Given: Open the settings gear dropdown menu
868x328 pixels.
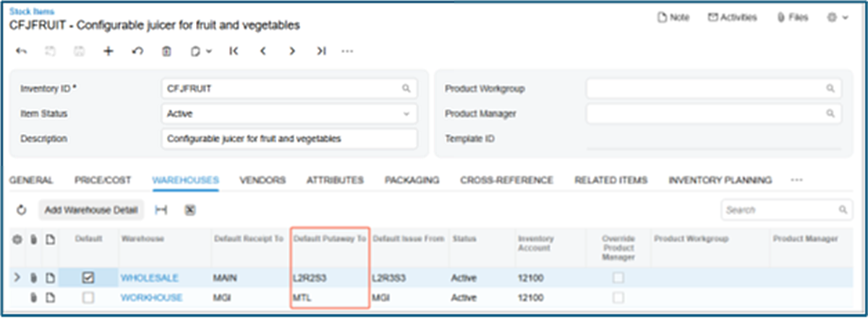Looking at the screenshot, I should 837,17.
